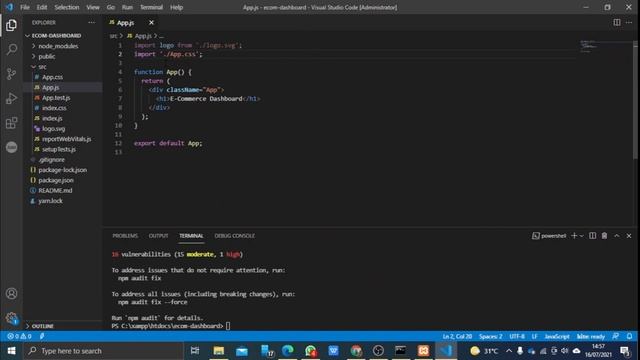Switch to the Output tab
Screen dimensions: 640x360
(x=158, y=236)
